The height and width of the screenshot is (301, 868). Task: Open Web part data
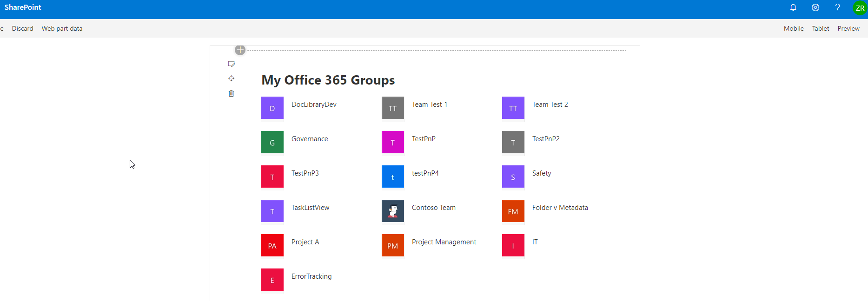pyautogui.click(x=62, y=28)
